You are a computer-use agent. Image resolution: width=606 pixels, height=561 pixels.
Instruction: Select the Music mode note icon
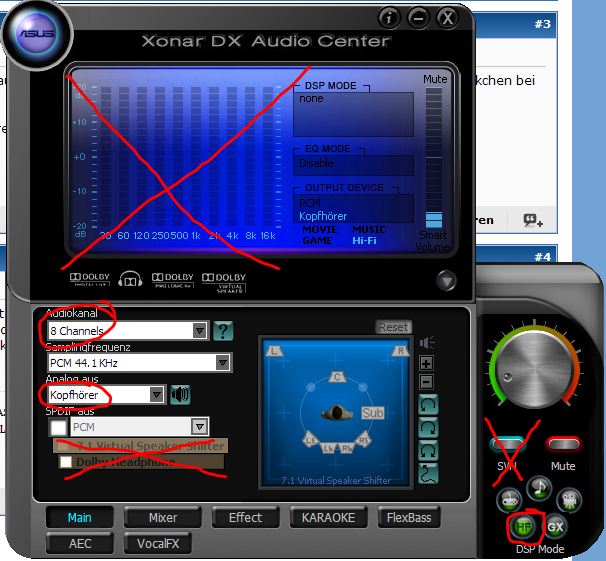point(539,488)
